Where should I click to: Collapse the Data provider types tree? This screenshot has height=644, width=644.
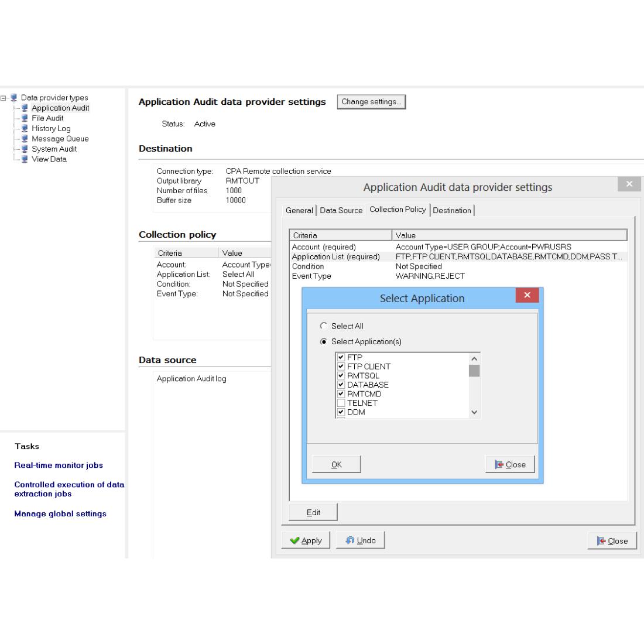[4, 98]
